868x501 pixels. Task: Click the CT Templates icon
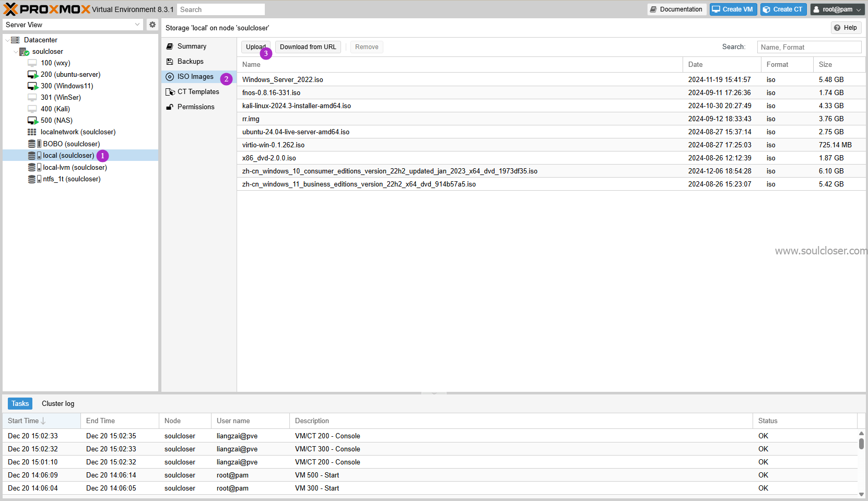(170, 92)
